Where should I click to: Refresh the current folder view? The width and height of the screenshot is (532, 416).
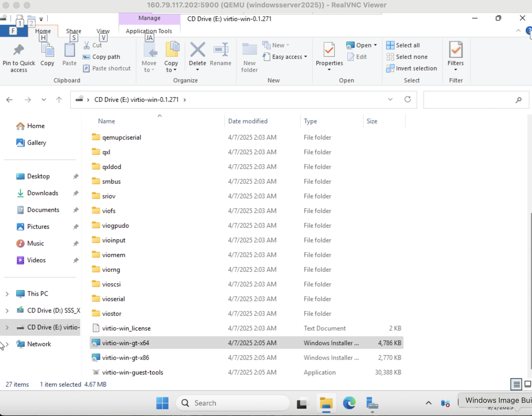coord(408,100)
